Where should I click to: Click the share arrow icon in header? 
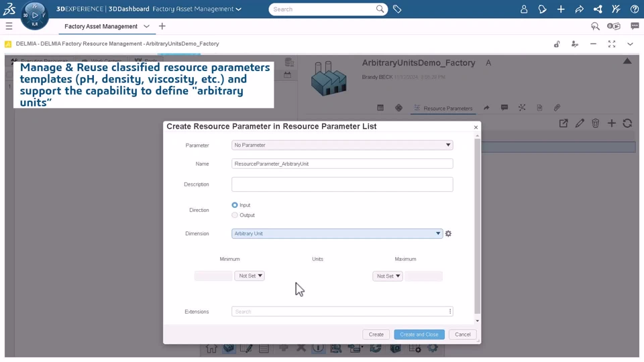(579, 9)
